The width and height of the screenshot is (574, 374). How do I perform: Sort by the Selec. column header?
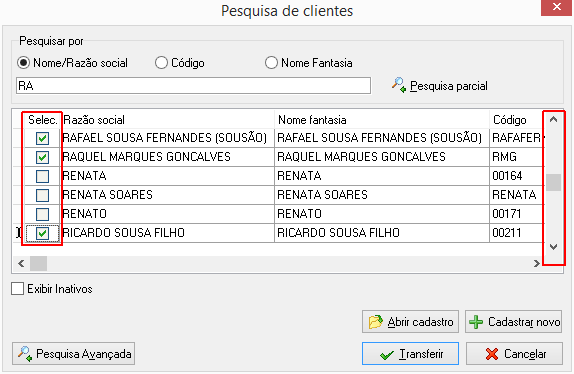click(x=42, y=120)
